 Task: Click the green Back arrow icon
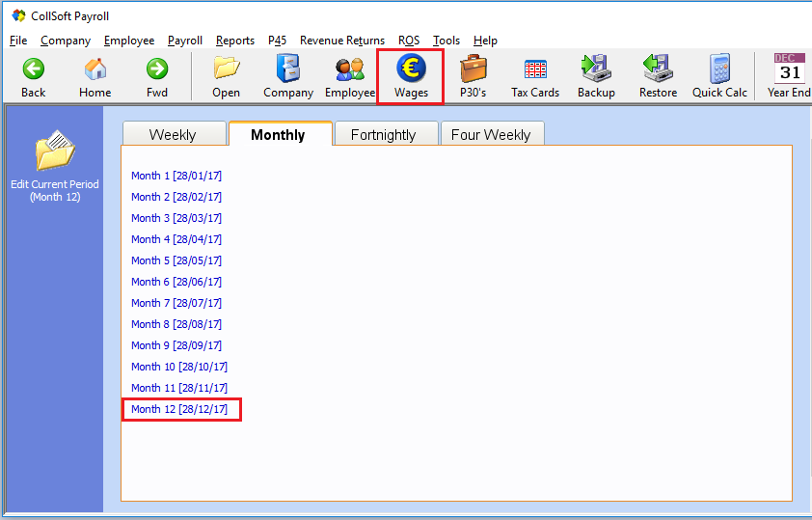click(34, 69)
